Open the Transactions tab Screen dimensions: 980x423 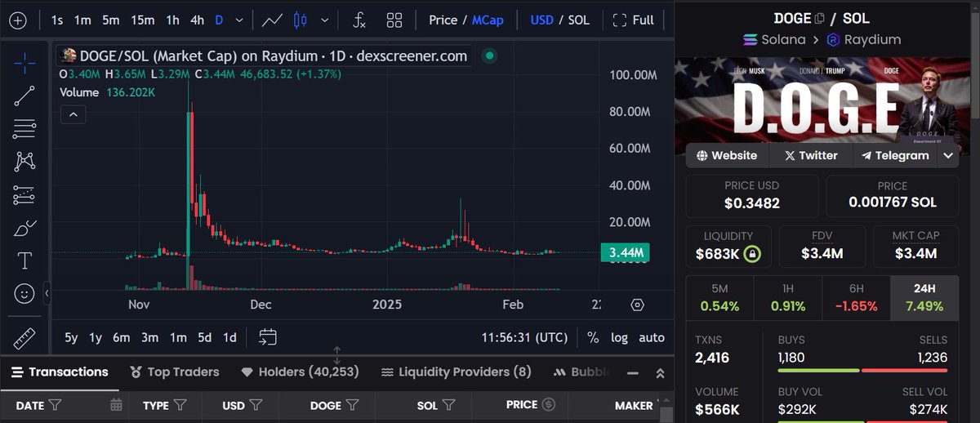(x=60, y=372)
